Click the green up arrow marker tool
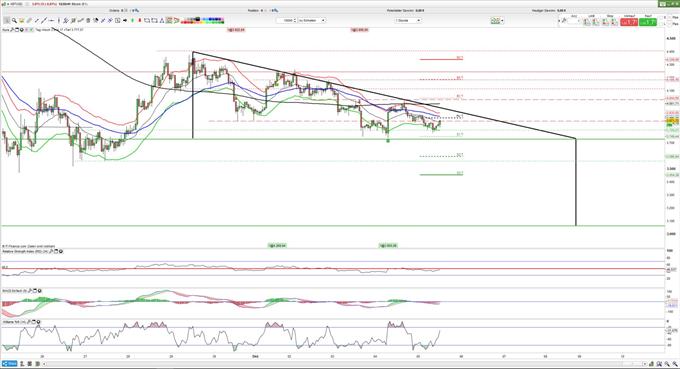680x369 pixels. (132, 20)
